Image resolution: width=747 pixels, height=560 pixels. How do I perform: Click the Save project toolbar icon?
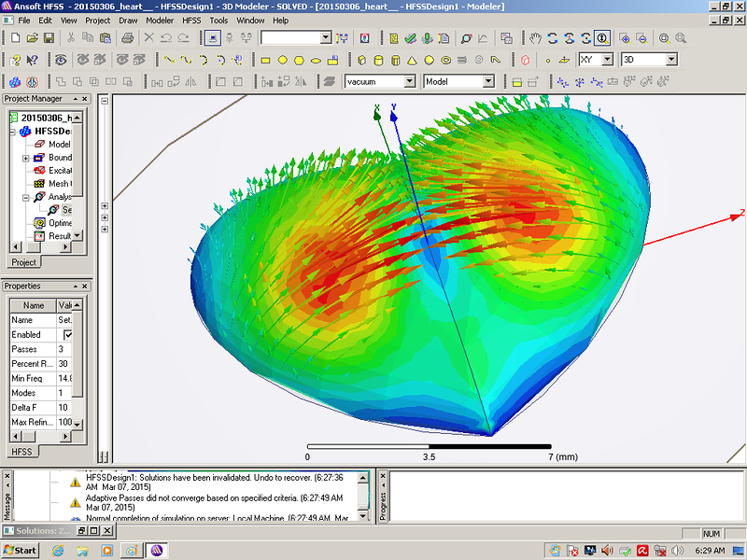point(49,38)
